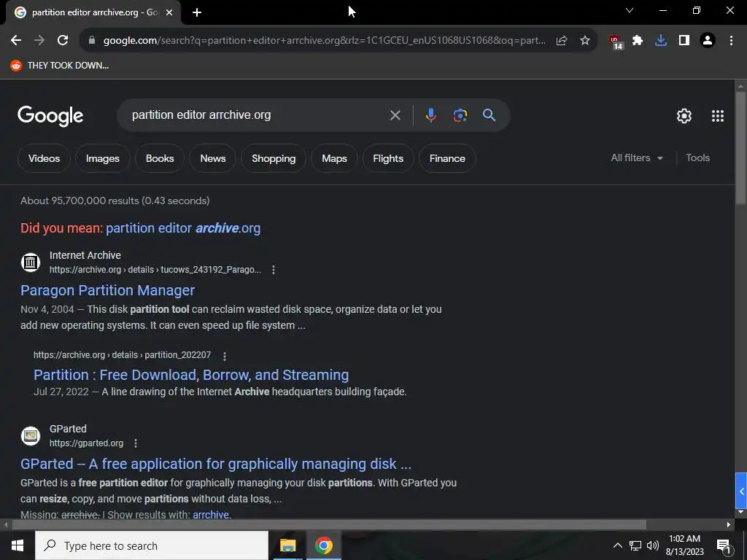Click the GParted site favicon
The image size is (747, 560).
click(x=31, y=436)
